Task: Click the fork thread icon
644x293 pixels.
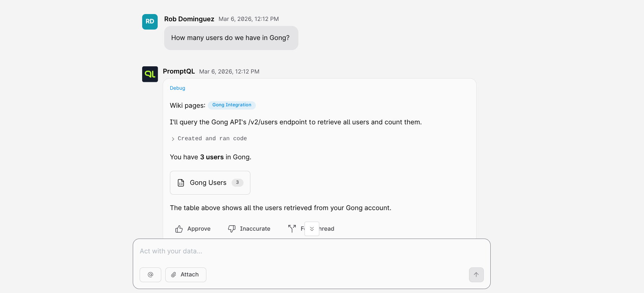Action: (292, 228)
